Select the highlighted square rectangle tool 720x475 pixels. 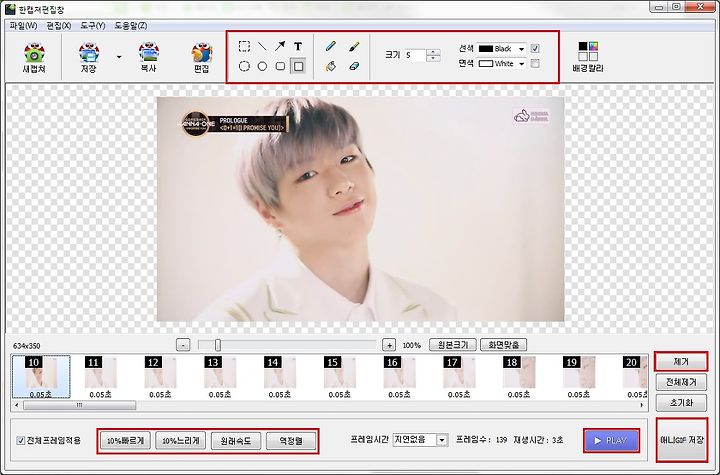pos(298,66)
